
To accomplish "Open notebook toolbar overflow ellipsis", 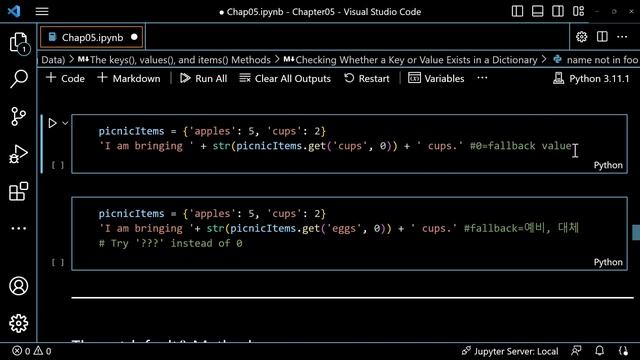I will [482, 78].
